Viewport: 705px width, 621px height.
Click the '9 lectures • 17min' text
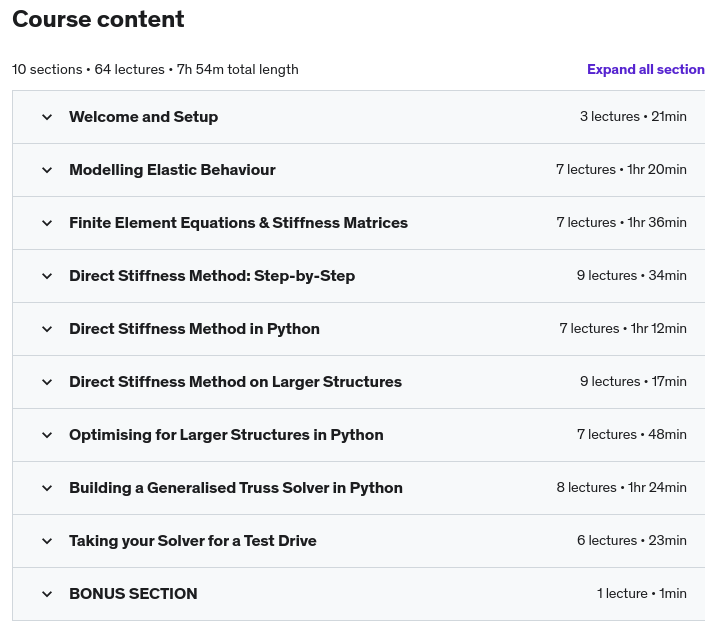(x=633, y=382)
